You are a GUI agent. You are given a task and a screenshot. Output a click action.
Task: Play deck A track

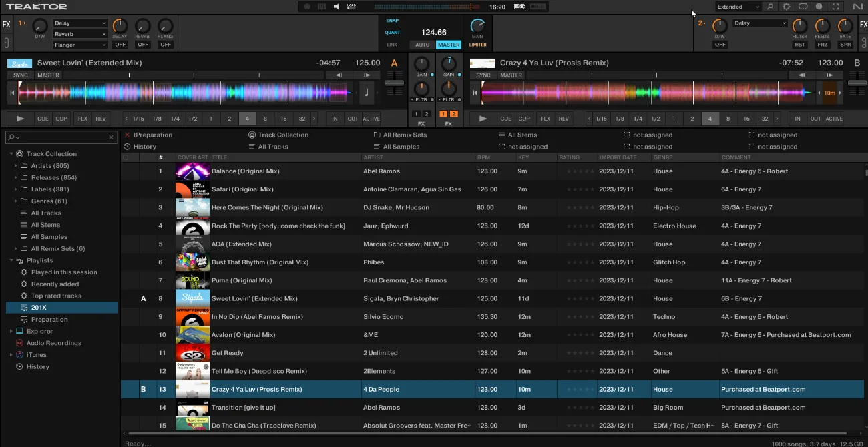pos(20,119)
